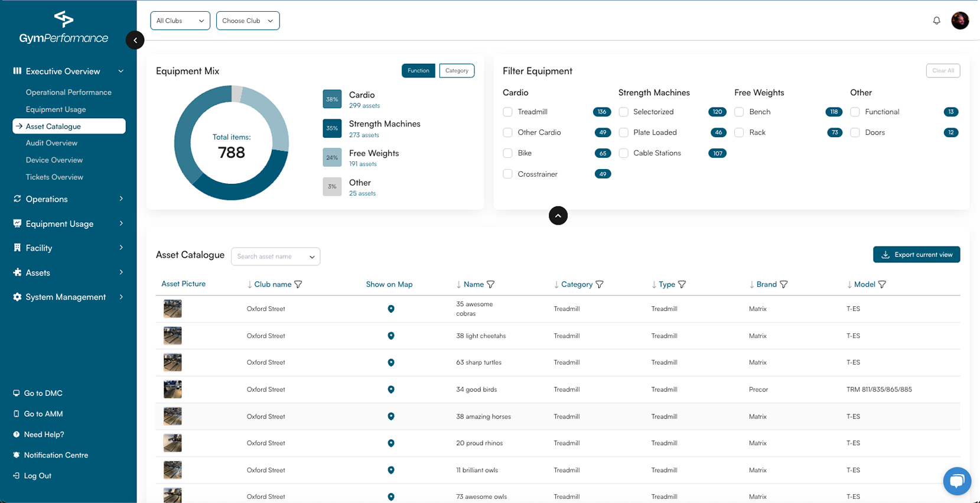980x503 pixels.
Task: Click the Free Weights 24% colour swatch
Action: [332, 158]
